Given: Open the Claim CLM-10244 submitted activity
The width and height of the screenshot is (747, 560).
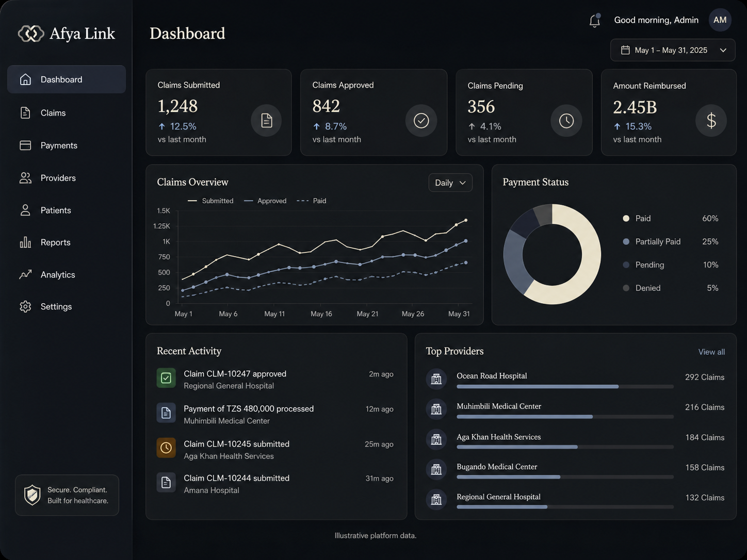Looking at the screenshot, I should [x=275, y=484].
